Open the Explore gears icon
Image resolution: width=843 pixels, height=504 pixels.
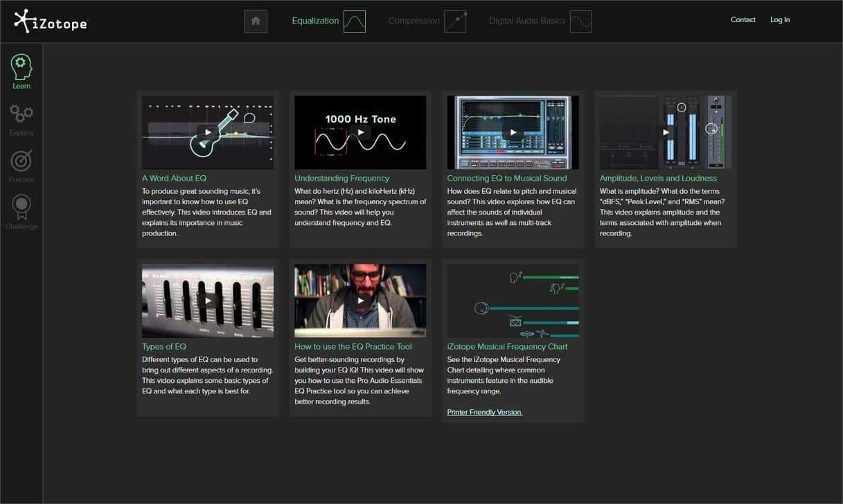point(21,113)
